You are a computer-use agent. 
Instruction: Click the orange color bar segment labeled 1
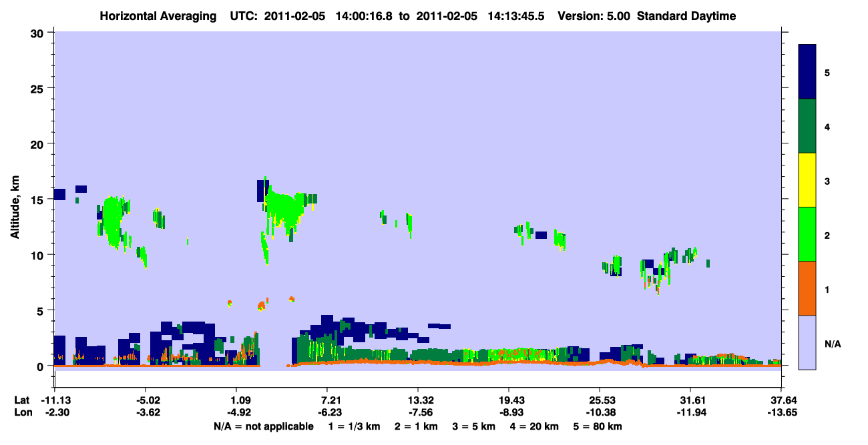[x=807, y=288]
